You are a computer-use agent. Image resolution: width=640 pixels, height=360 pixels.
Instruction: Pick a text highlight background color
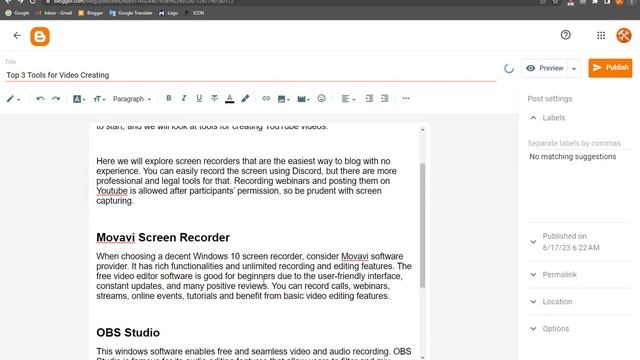click(245, 98)
